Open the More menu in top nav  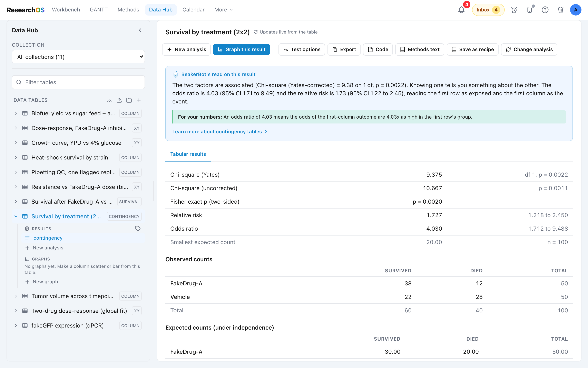tap(224, 10)
